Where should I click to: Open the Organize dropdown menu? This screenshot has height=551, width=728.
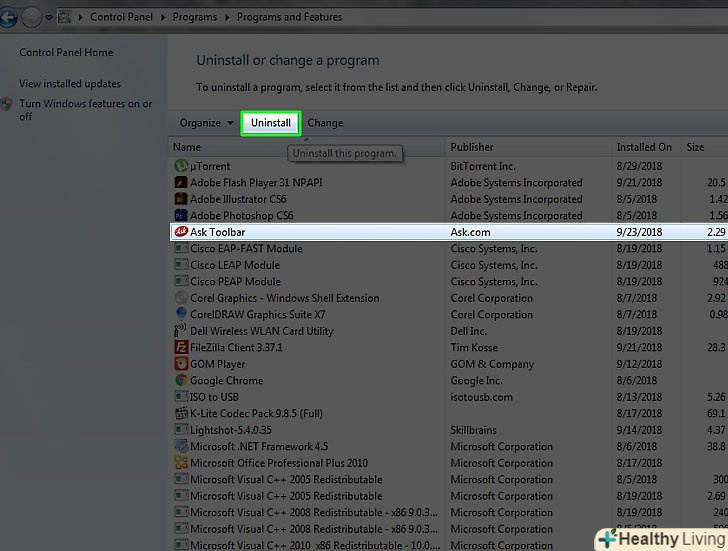(206, 123)
